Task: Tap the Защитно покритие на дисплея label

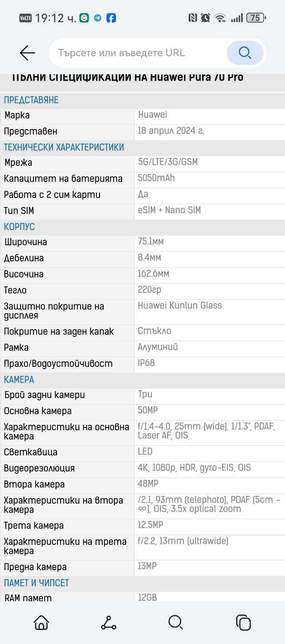Action: [x=54, y=311]
